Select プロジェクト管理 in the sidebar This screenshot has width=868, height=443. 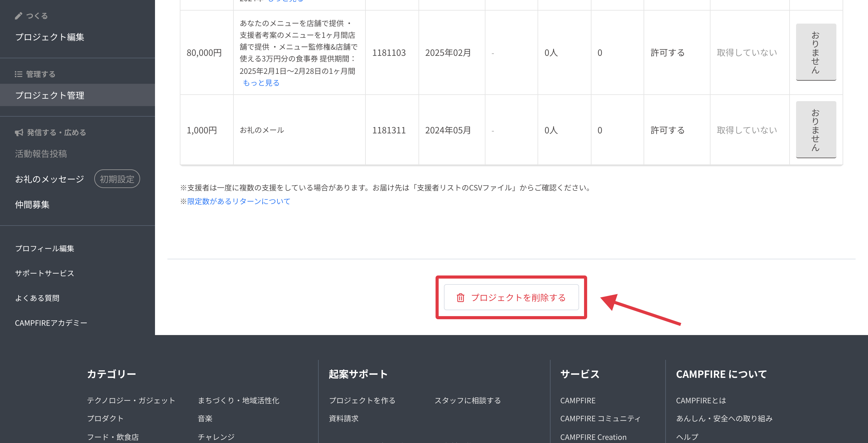tap(50, 96)
